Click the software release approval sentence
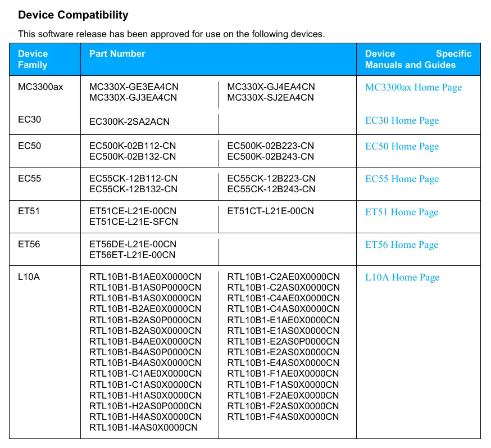 pos(171,34)
